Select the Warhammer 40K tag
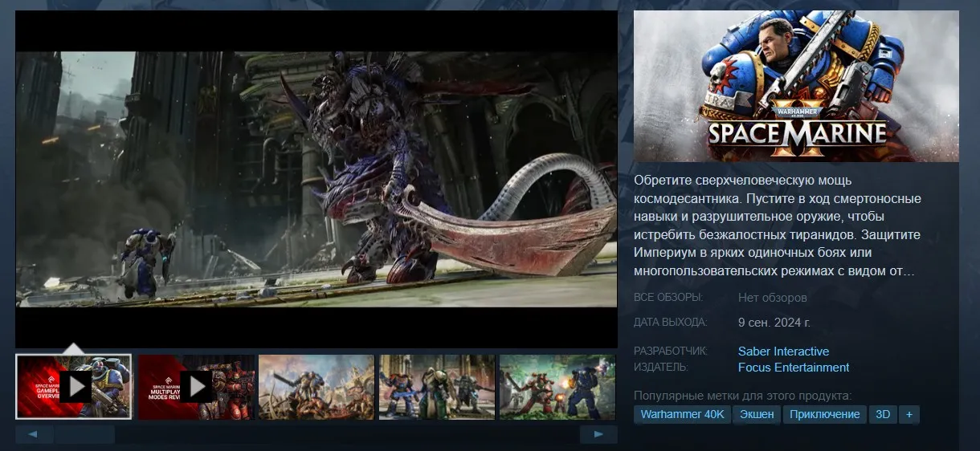Image resolution: width=980 pixels, height=451 pixels. [683, 415]
